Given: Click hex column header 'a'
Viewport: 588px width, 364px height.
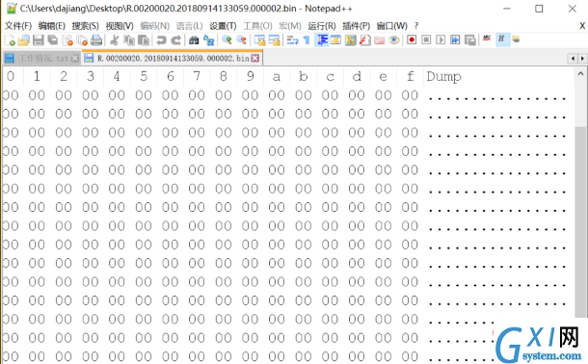Looking at the screenshot, I should point(277,76).
